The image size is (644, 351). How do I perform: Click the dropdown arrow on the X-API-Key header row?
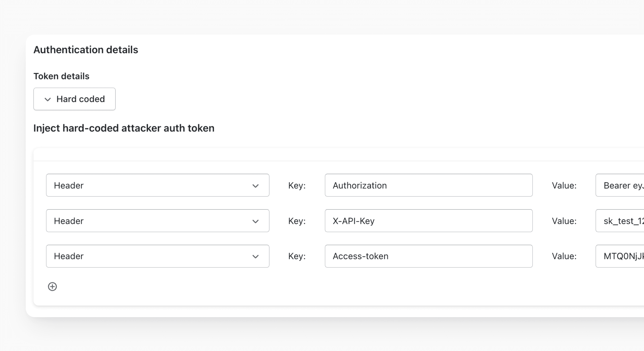(x=255, y=221)
